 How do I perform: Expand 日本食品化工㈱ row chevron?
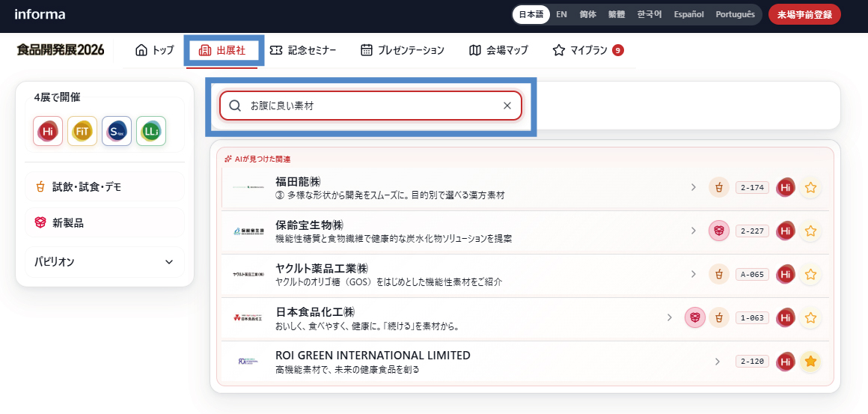pyautogui.click(x=669, y=317)
